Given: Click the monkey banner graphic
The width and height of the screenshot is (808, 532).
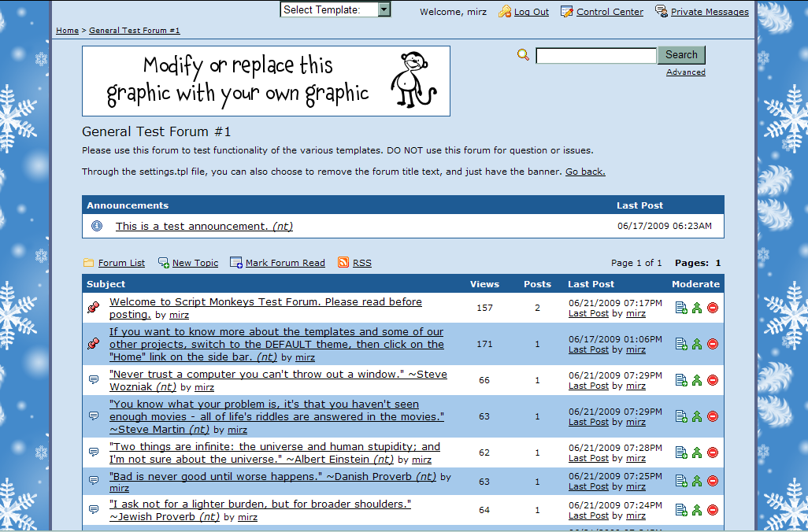Looking at the screenshot, I should point(266,81).
